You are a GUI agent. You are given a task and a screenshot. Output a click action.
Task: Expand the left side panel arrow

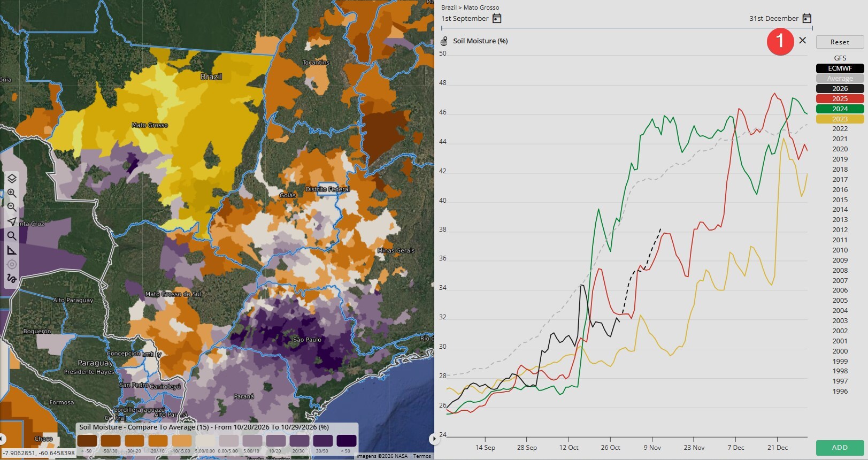tap(2, 439)
